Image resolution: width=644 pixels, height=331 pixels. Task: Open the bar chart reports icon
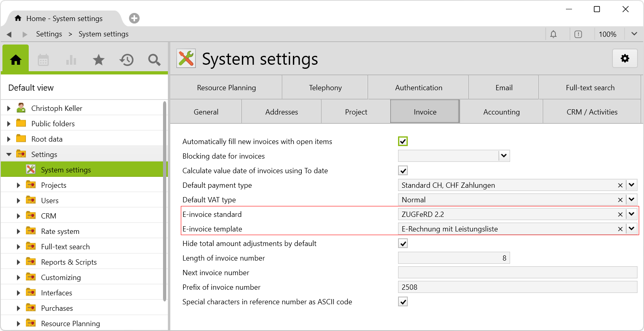pos(71,60)
